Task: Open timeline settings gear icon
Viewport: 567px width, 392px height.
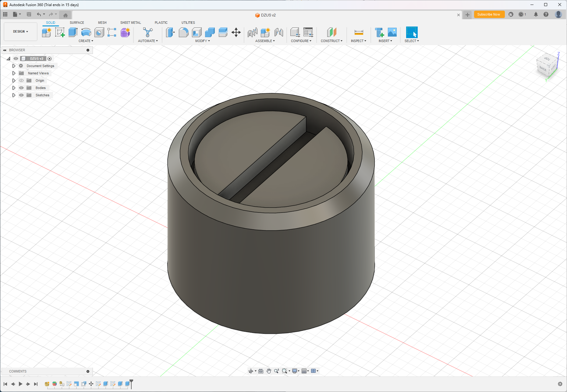Action: coord(560,384)
